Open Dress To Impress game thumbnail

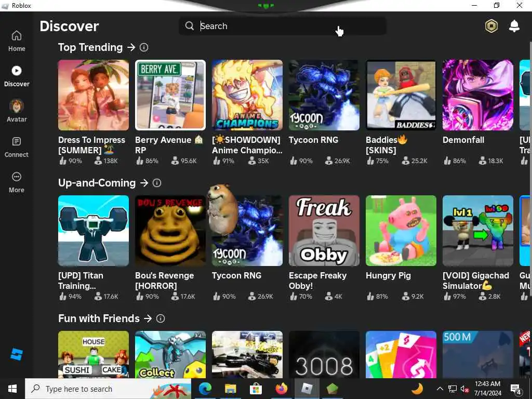click(94, 95)
